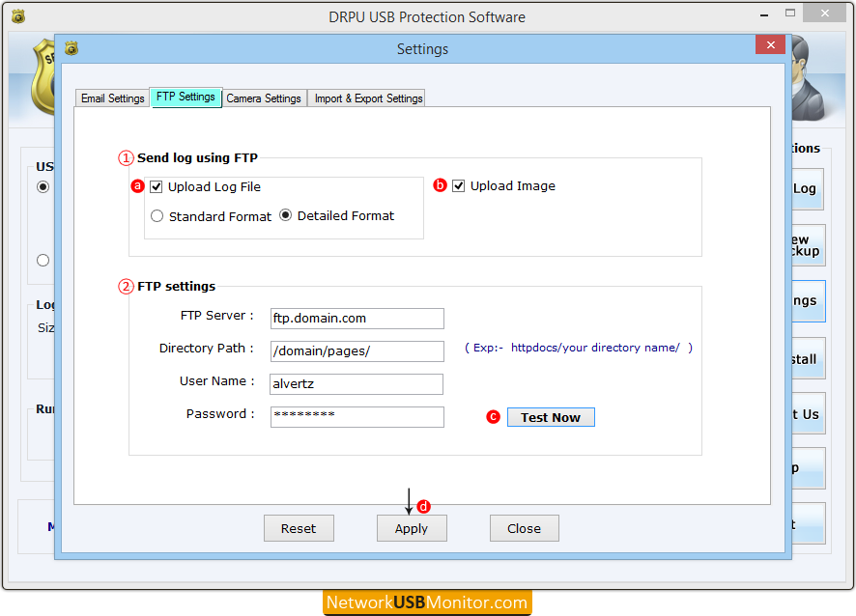Open the Import & Export Settings tab
The width and height of the screenshot is (856, 616).
pos(368,98)
